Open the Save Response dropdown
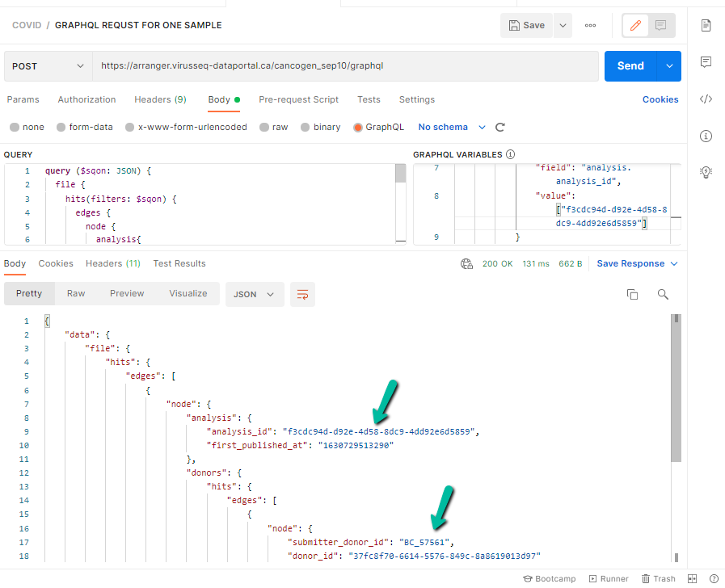The image size is (725, 588). click(636, 262)
